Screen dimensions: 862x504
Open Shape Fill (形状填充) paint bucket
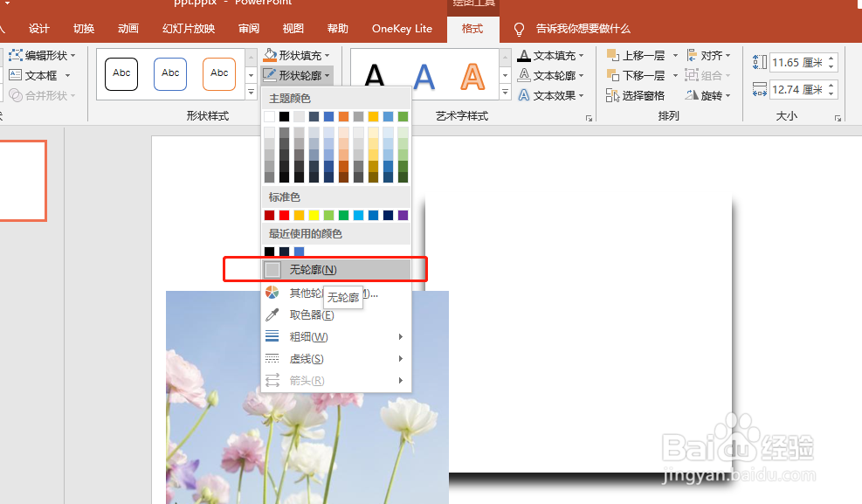[270, 55]
